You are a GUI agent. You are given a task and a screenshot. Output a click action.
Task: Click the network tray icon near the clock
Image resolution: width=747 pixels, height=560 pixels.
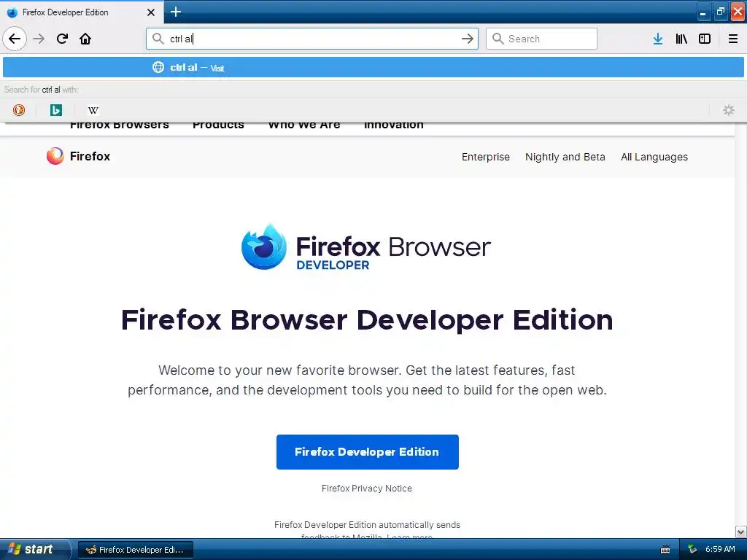click(x=693, y=549)
